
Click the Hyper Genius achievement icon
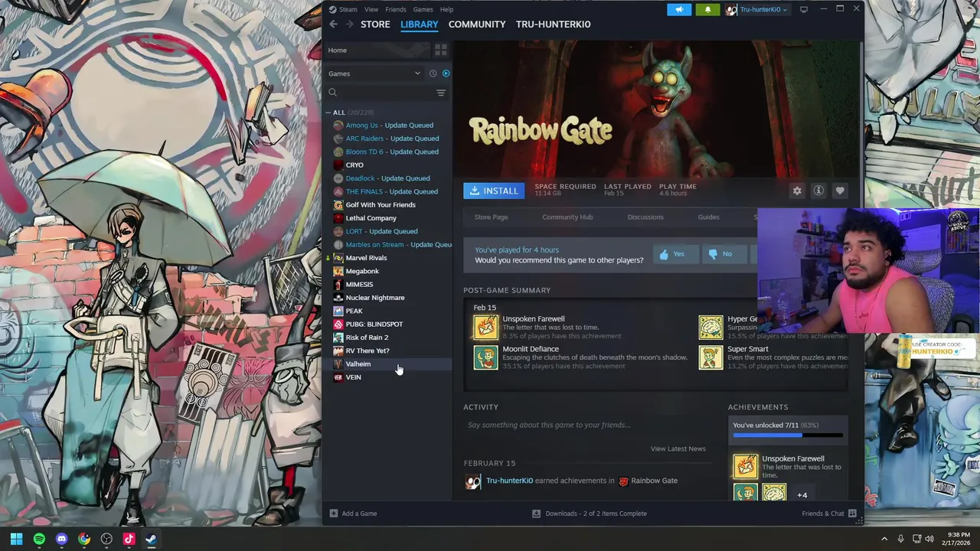tap(710, 327)
